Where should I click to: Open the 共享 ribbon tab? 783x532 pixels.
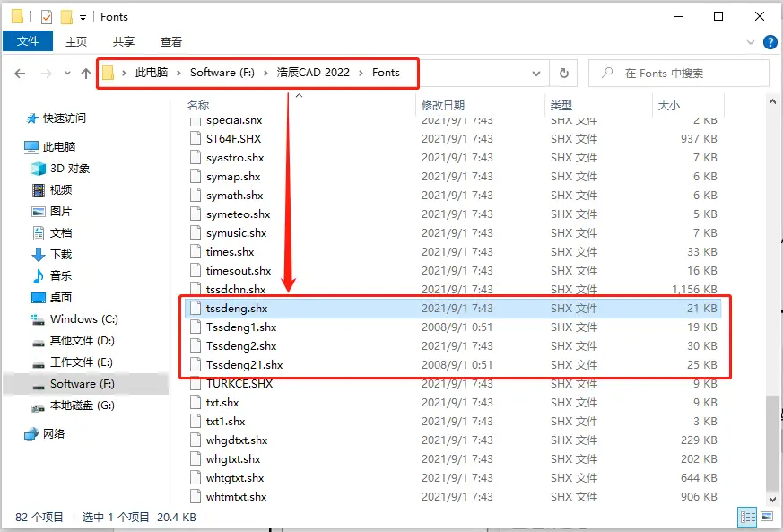[x=124, y=41]
